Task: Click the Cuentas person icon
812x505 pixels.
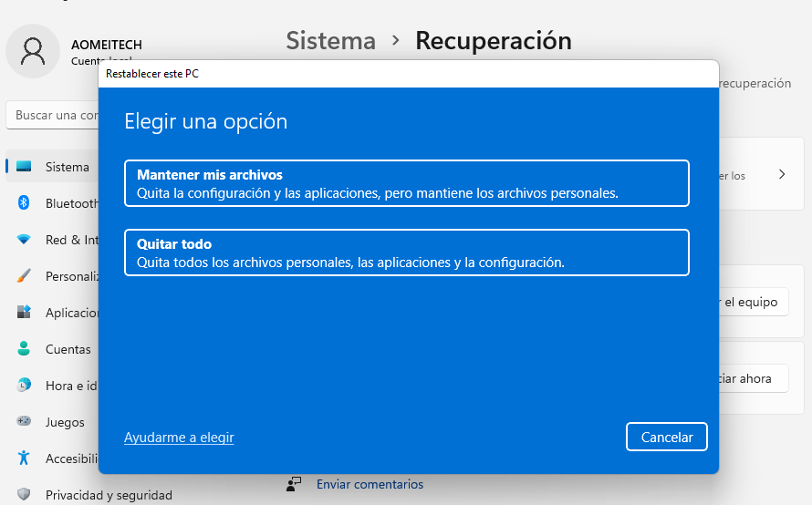Action: (25, 349)
